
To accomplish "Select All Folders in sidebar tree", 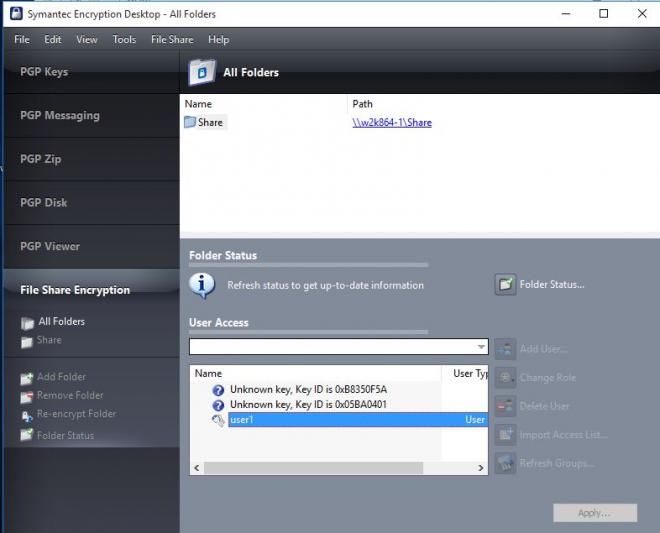I will pos(61,322).
